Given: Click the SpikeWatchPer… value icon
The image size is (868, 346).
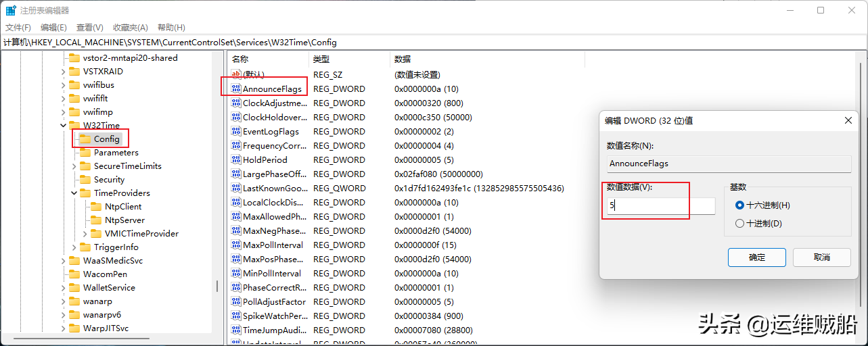Looking at the screenshot, I should click(x=236, y=316).
